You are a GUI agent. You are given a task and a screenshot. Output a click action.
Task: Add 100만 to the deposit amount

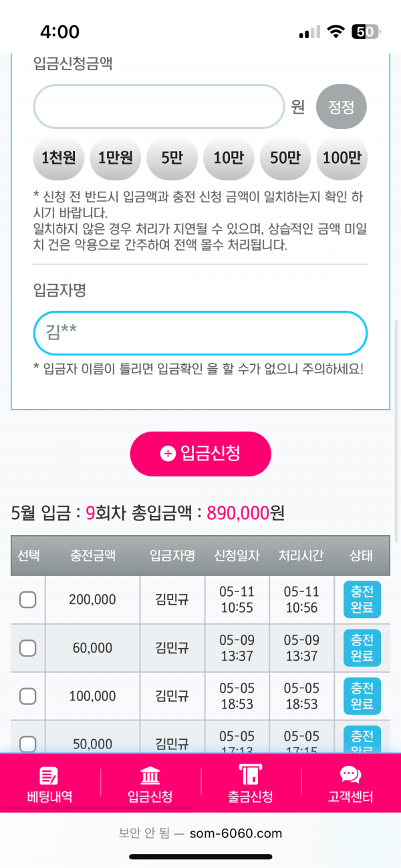tap(342, 158)
